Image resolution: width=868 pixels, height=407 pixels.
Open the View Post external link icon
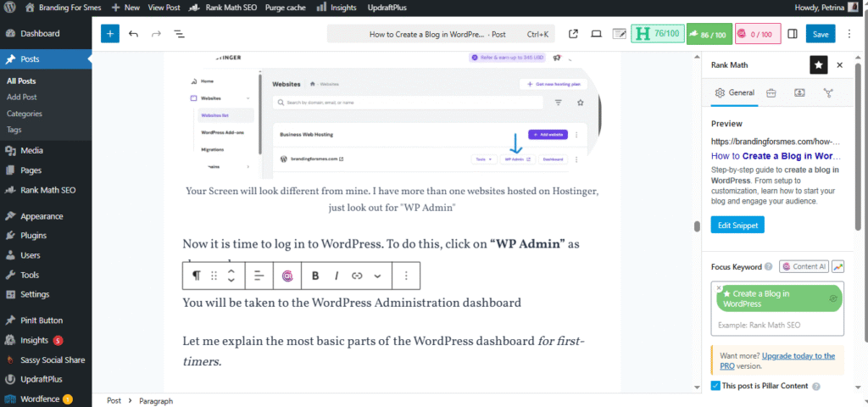[574, 34]
